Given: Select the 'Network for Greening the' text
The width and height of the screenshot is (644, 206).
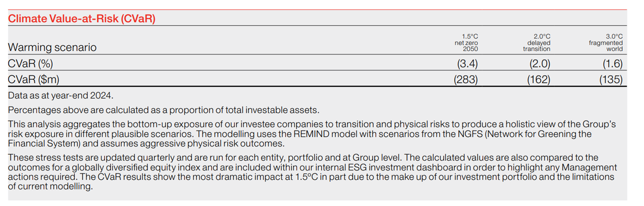Looking at the screenshot, I should pyautogui.click(x=545, y=134).
